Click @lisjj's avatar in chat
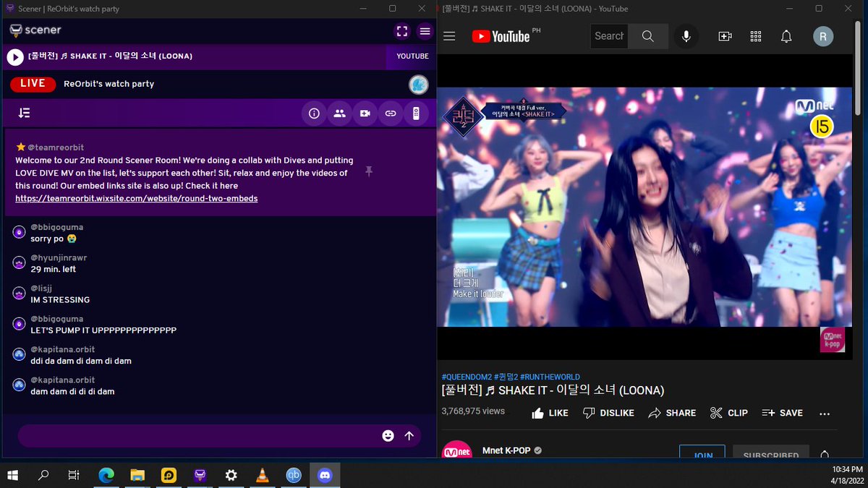Screen dimensions: 868x488 point(20,293)
